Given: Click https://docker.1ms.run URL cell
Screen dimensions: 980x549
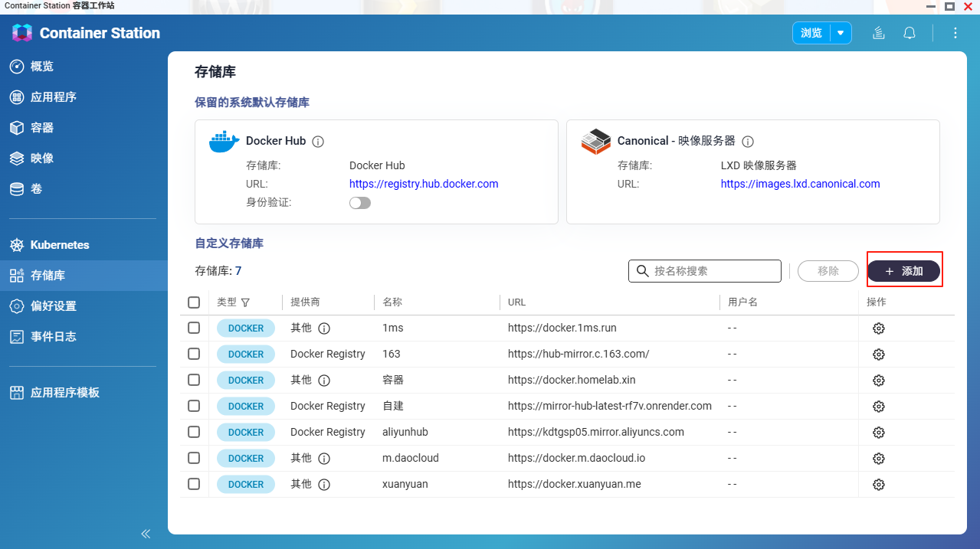Looking at the screenshot, I should 562,328.
